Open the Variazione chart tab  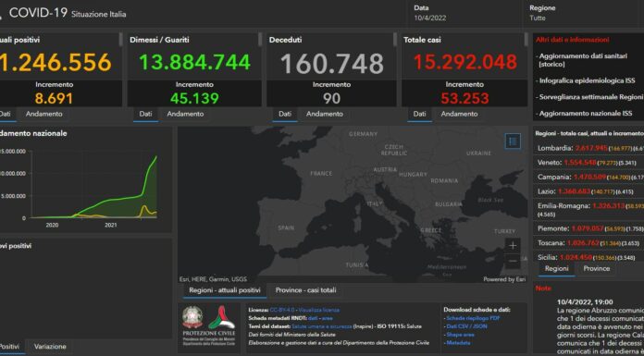[50, 347]
